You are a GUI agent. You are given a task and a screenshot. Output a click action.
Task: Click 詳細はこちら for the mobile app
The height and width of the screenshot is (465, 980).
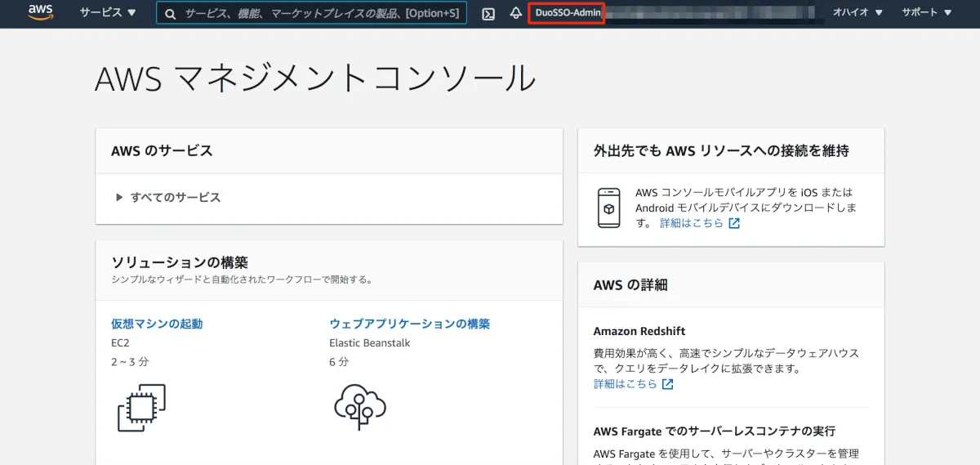(691, 223)
